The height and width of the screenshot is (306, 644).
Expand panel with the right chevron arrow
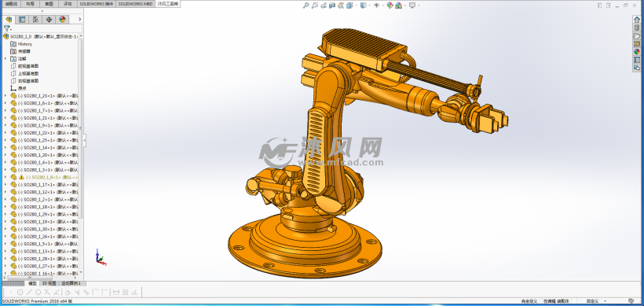coord(79,20)
